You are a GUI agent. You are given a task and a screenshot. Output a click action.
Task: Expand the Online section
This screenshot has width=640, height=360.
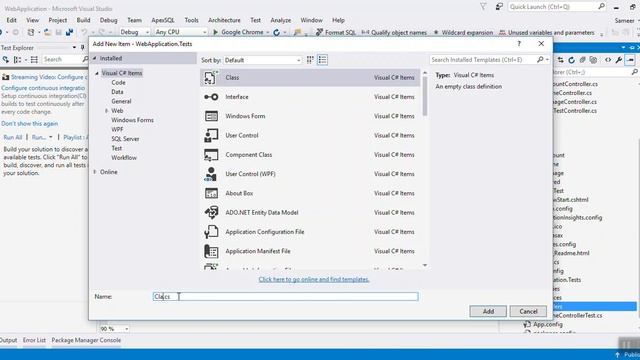click(x=95, y=172)
